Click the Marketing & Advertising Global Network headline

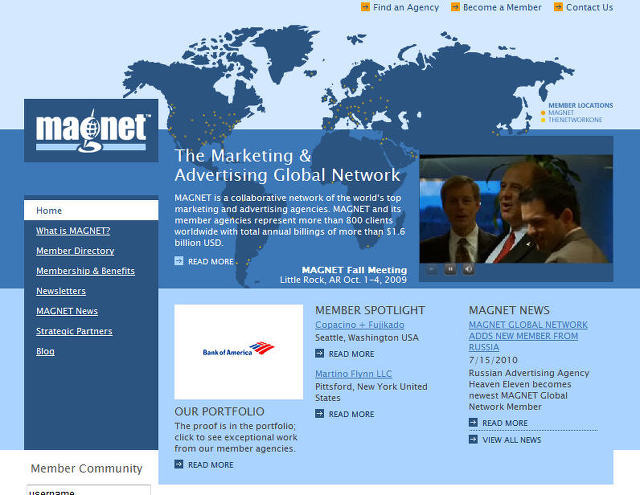coord(287,165)
